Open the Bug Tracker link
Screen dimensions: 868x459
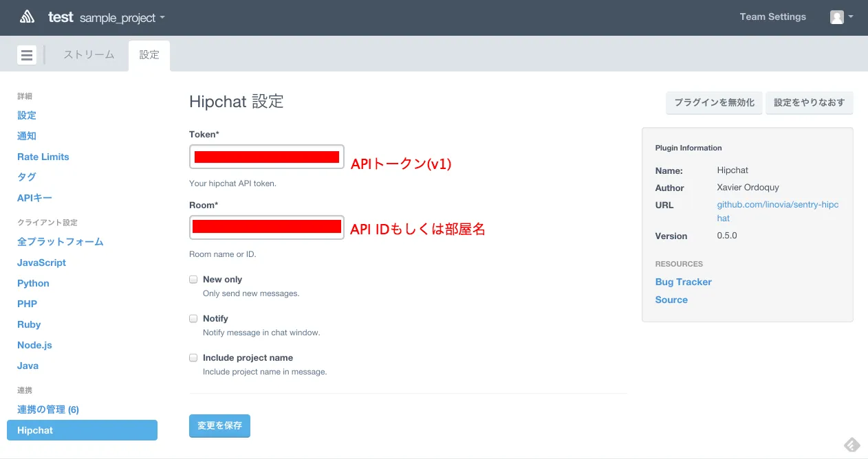point(683,282)
